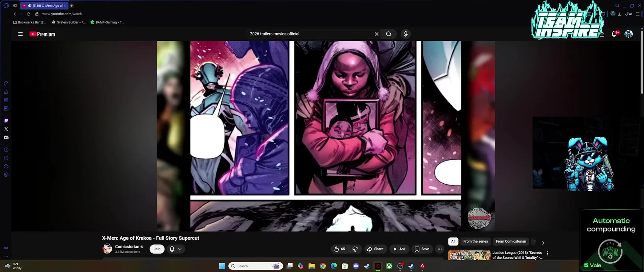Open a new browser tab
Screen dimensions: 644x272
tap(71, 6)
